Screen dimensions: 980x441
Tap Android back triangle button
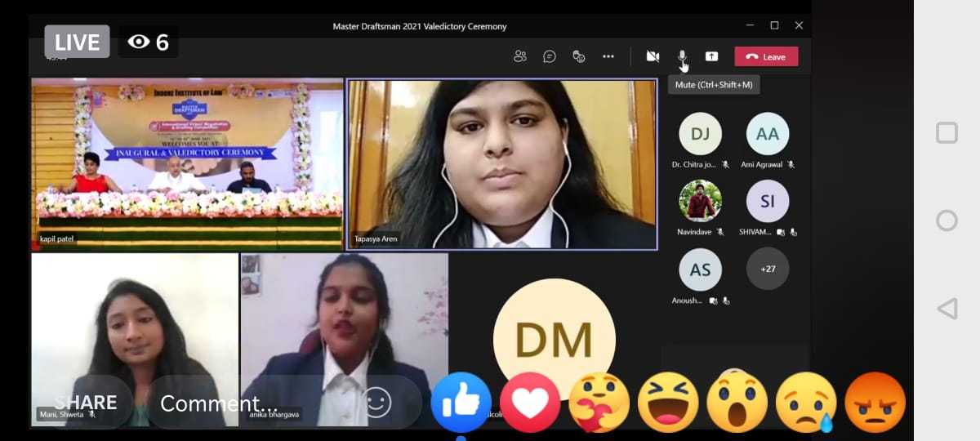947,308
